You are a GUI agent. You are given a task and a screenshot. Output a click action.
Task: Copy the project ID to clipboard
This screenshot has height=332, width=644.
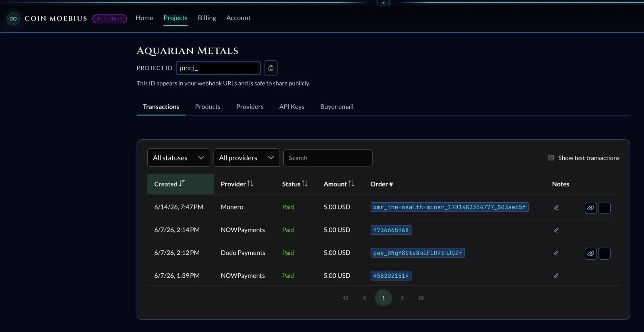click(271, 68)
